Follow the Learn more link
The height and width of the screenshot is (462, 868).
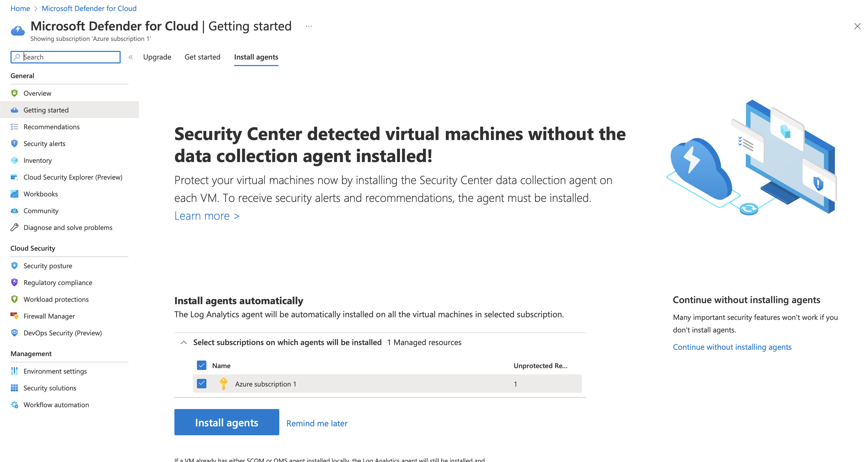[207, 216]
